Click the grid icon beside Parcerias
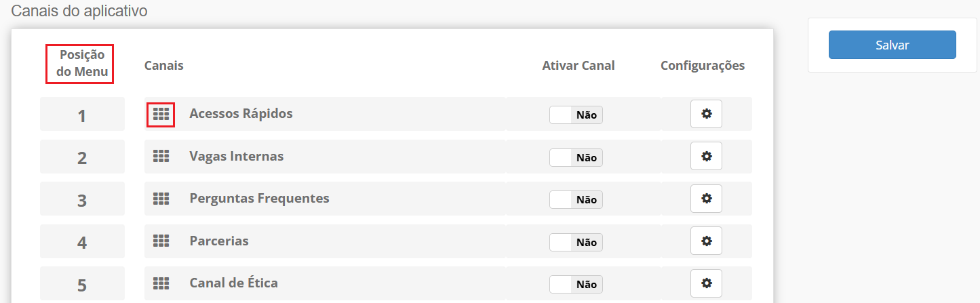This screenshot has height=303, width=980. tap(161, 241)
